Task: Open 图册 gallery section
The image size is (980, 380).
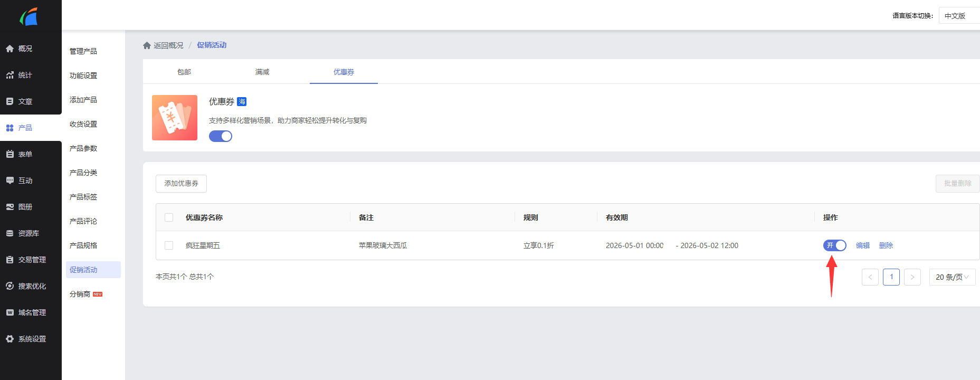Action: coord(25,207)
